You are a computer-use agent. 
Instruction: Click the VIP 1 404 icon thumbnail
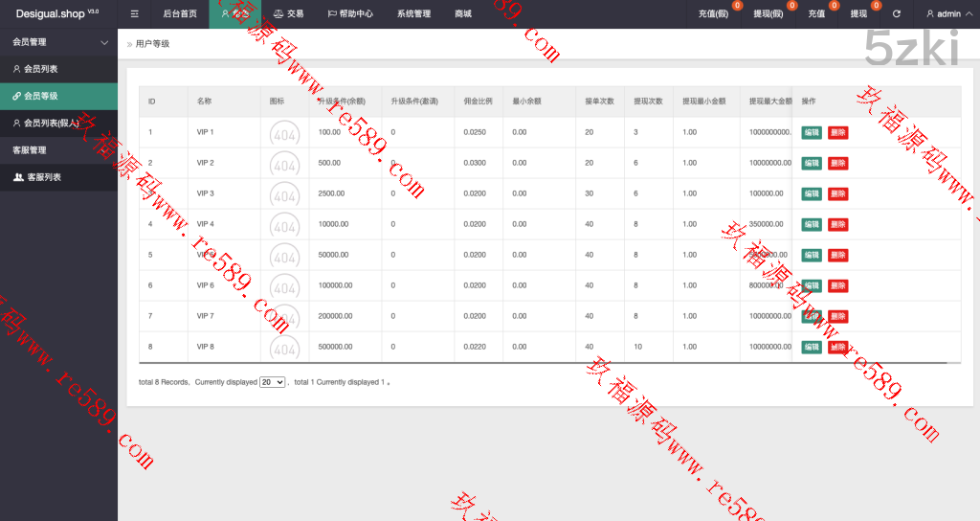coord(283,133)
